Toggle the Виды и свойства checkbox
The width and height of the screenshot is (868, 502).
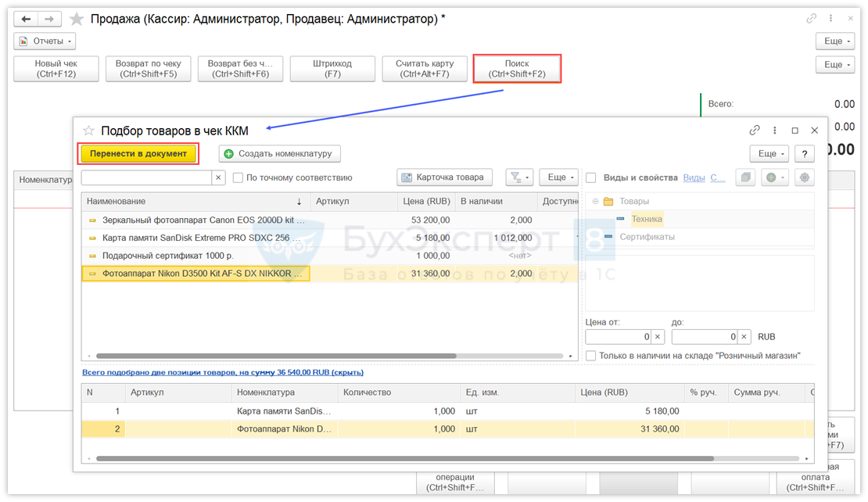591,177
